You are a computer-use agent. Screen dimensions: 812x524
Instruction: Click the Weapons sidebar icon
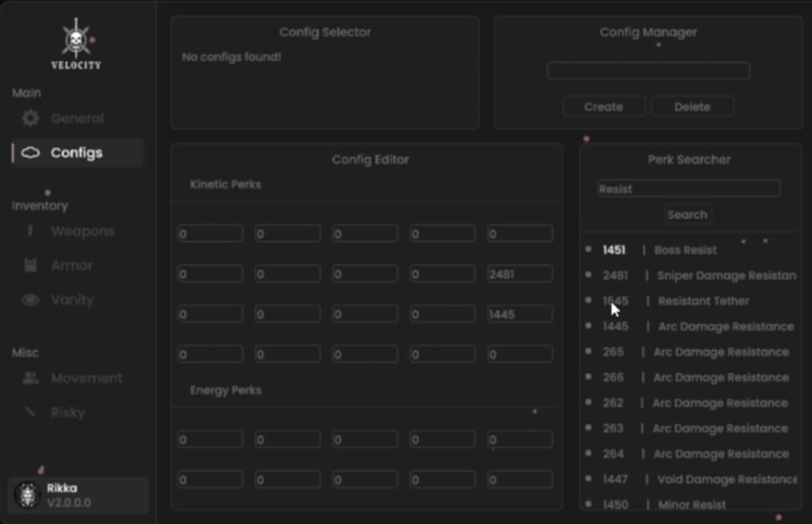30,231
